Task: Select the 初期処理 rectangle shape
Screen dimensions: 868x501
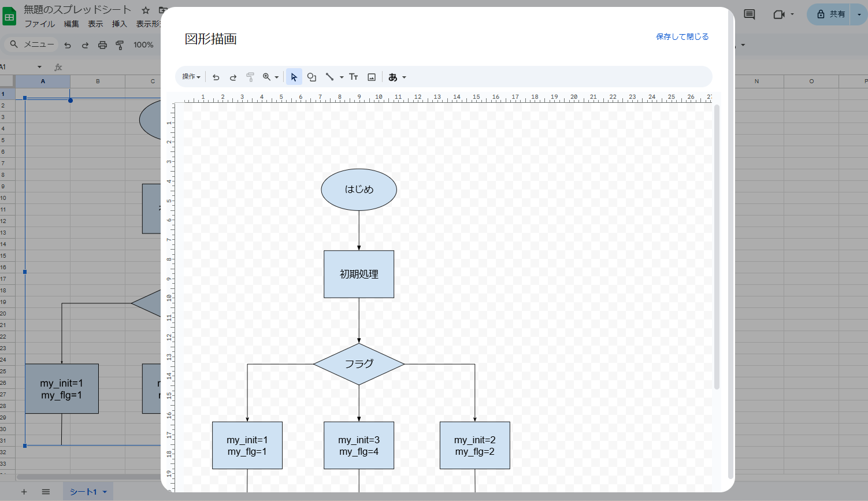Action: pos(359,274)
